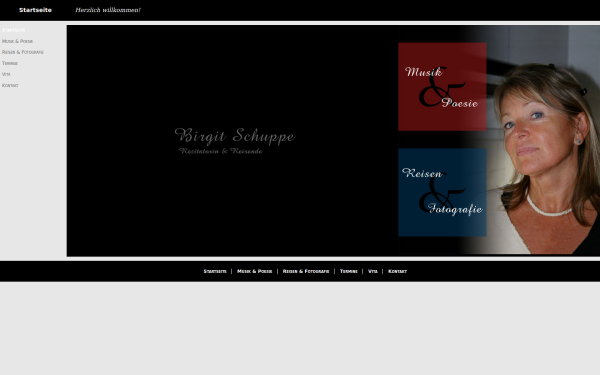600x375 pixels.
Task: Click the Termine footer link
Action: pos(349,271)
